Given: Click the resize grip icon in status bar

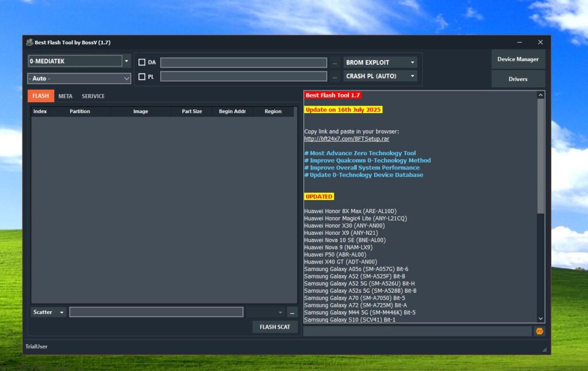Looking at the screenshot, I should click(544, 350).
